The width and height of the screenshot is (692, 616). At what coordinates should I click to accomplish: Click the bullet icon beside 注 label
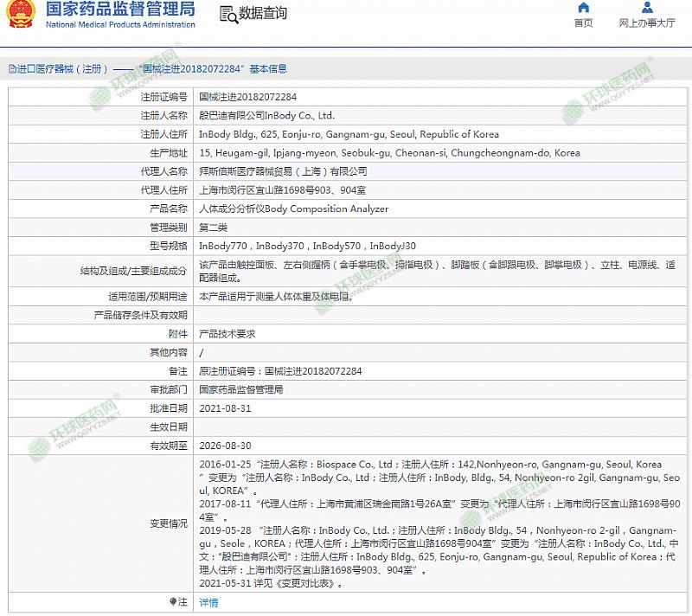pos(173,601)
